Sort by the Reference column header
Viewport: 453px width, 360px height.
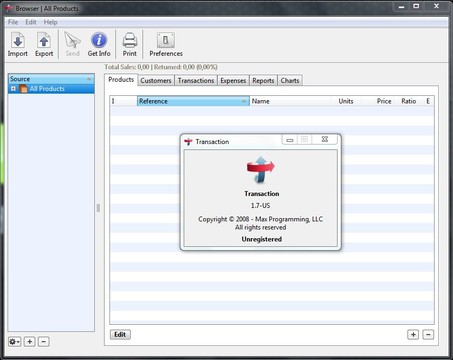click(193, 101)
